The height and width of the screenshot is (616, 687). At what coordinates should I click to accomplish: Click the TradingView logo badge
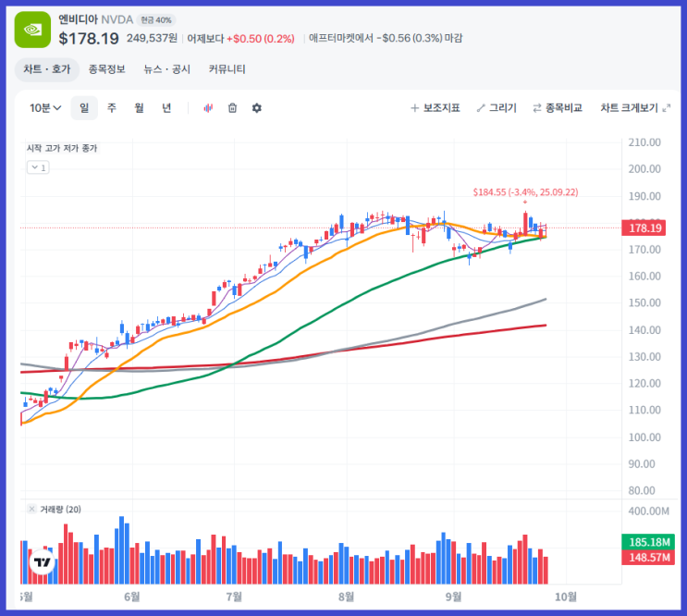coord(43,561)
